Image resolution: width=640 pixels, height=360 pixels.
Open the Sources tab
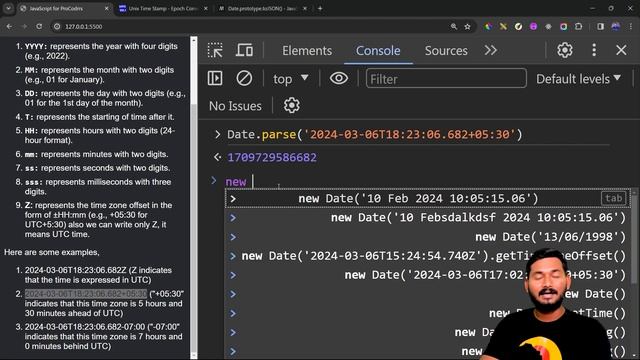click(x=446, y=51)
